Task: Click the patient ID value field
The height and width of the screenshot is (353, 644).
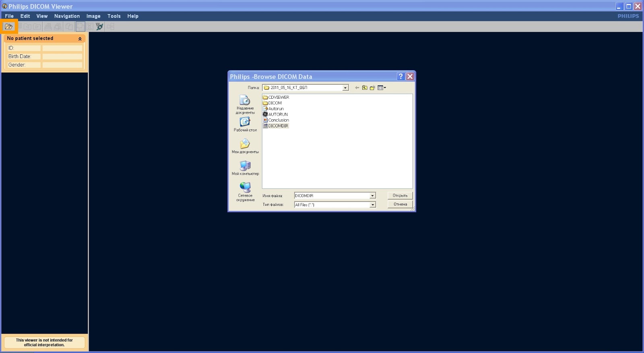Action: click(x=62, y=48)
